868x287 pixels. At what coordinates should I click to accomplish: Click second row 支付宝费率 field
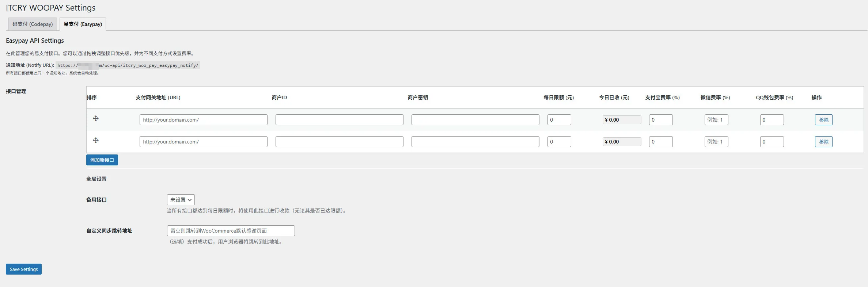point(661,142)
